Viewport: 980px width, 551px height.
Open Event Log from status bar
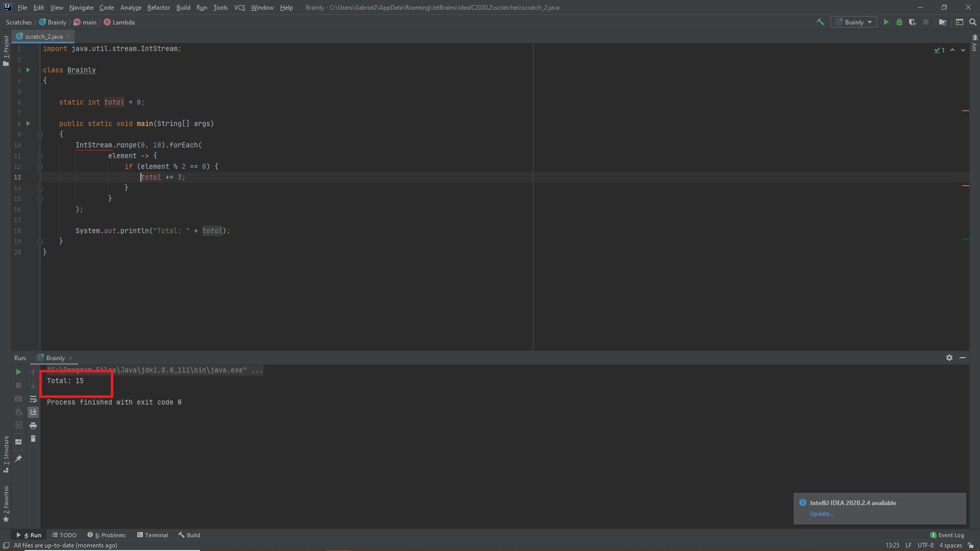coord(947,535)
